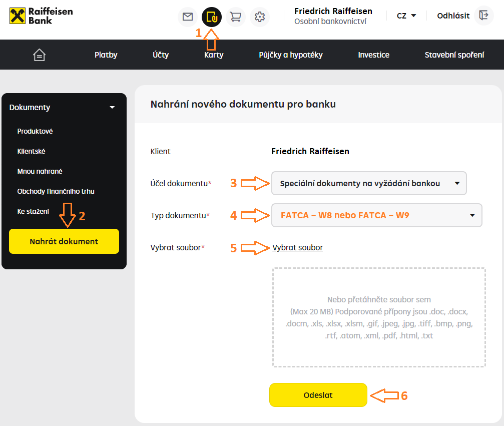Image resolution: width=504 pixels, height=426 pixels.
Task: Open the Typ dokumentu dropdown
Action: (376, 215)
